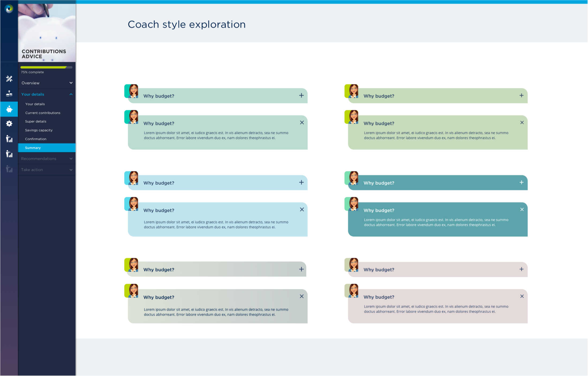Click the coach avatar on collapsed light blue card
The image size is (588, 376).
click(131, 178)
